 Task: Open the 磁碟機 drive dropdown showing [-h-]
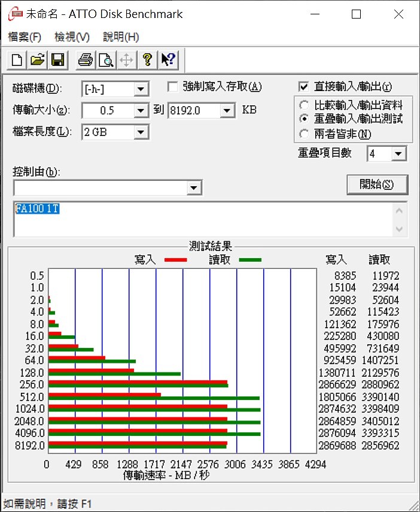[141, 89]
